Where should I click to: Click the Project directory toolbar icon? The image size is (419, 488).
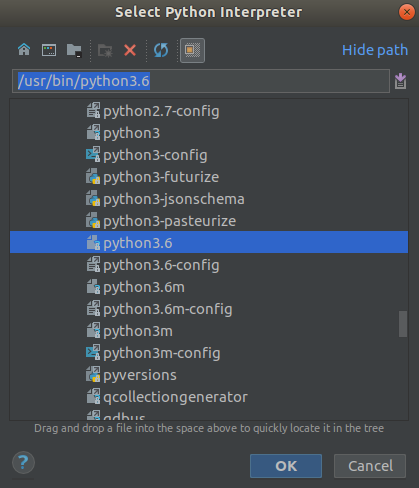(x=49, y=50)
